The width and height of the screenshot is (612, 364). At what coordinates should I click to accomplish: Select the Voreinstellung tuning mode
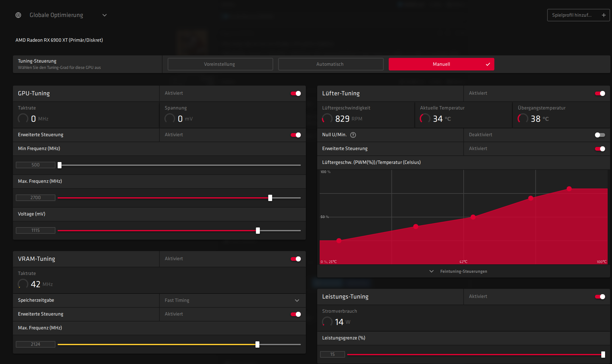coord(220,64)
